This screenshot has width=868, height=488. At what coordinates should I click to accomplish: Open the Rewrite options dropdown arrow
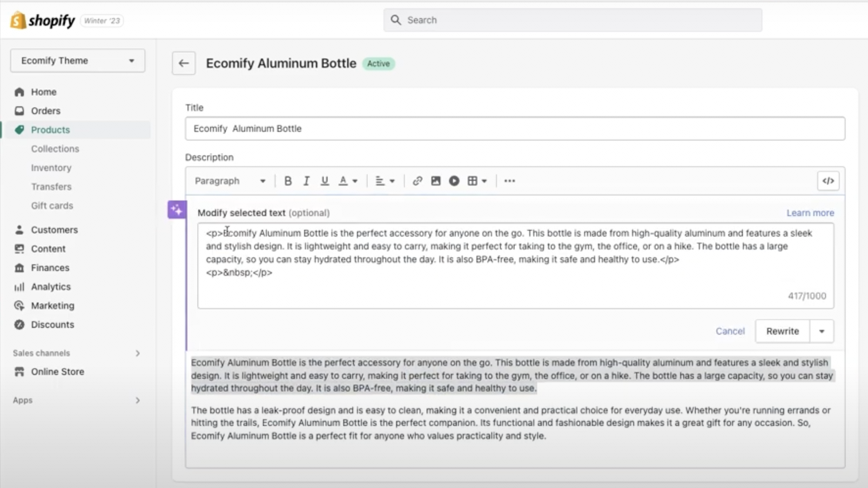click(821, 331)
